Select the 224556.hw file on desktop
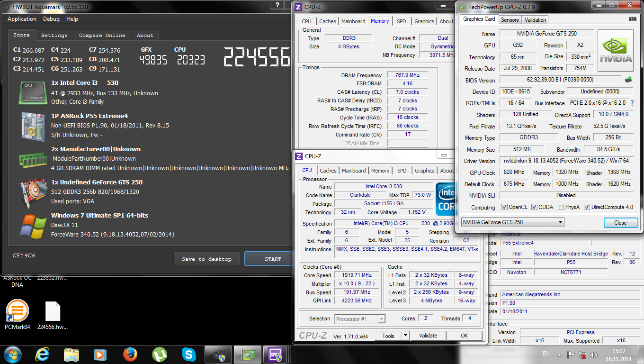Screen dimensions: 644x364 (53, 315)
